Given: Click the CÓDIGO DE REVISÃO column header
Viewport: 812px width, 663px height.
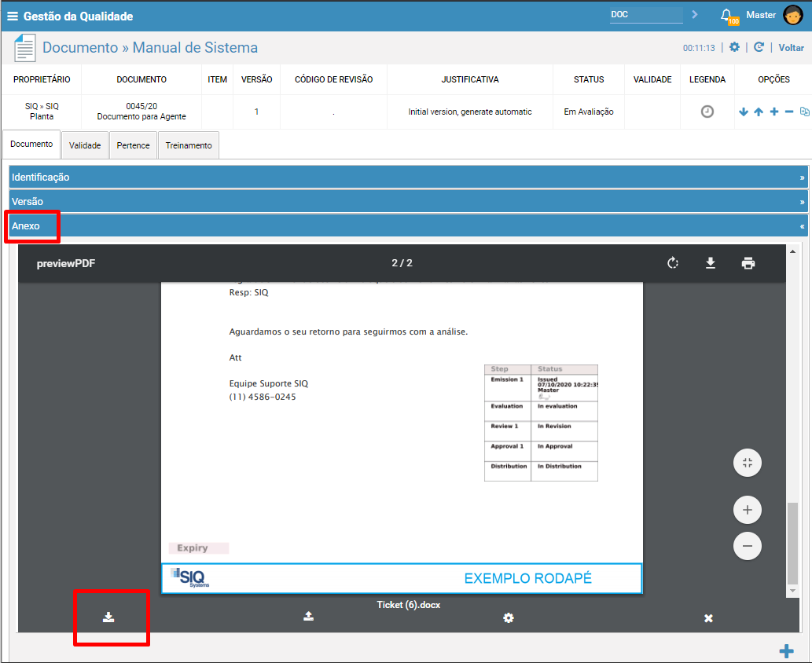Looking at the screenshot, I should point(333,79).
